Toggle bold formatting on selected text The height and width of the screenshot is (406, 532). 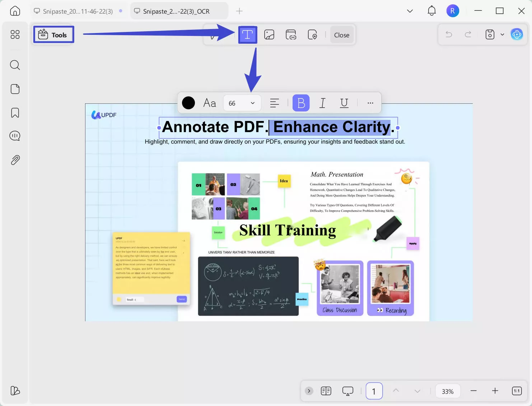tap(301, 103)
